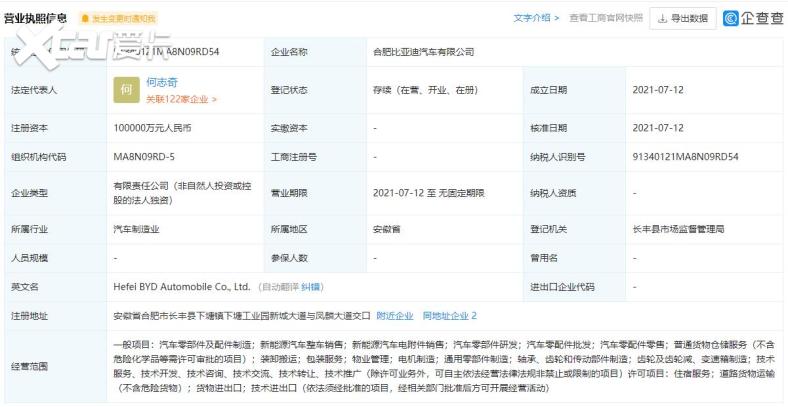Open legal representative 何志奇 profile
The image size is (788, 407).
tap(161, 82)
